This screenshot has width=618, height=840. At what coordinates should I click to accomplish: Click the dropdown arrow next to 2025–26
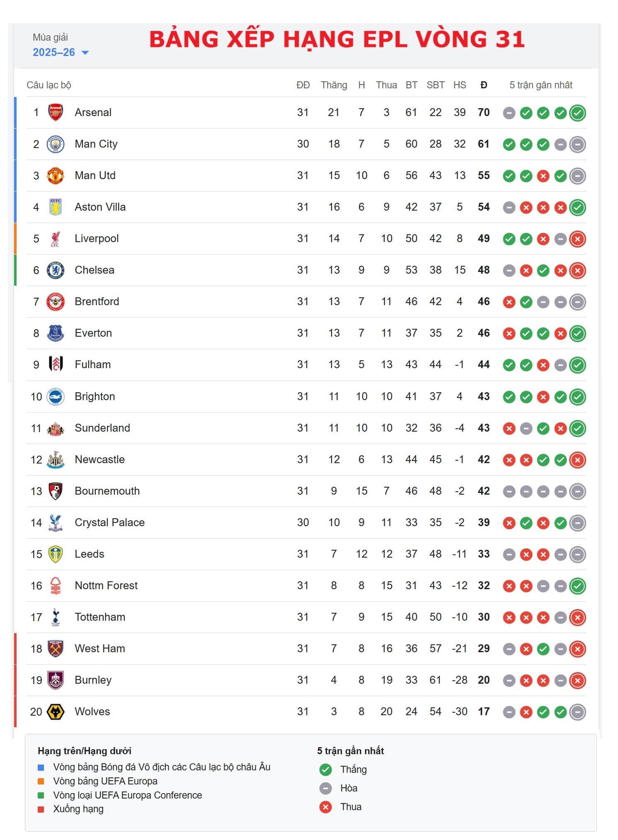click(85, 53)
